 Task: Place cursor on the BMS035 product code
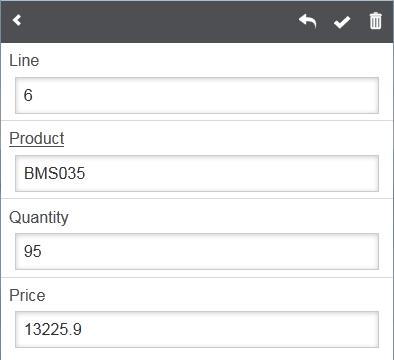pos(54,173)
